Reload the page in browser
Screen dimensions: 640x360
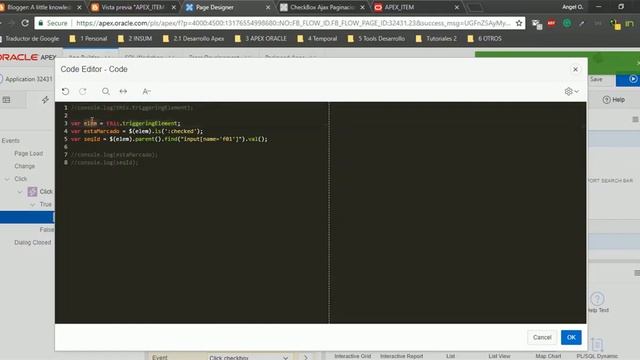click(x=25, y=23)
